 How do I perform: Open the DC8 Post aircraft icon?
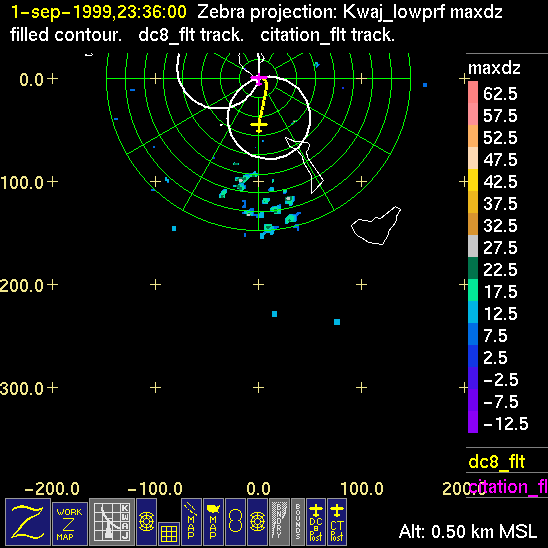[x=316, y=522]
